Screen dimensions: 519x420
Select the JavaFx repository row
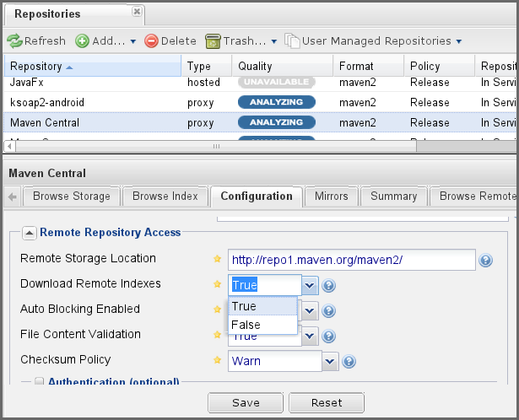(260, 83)
